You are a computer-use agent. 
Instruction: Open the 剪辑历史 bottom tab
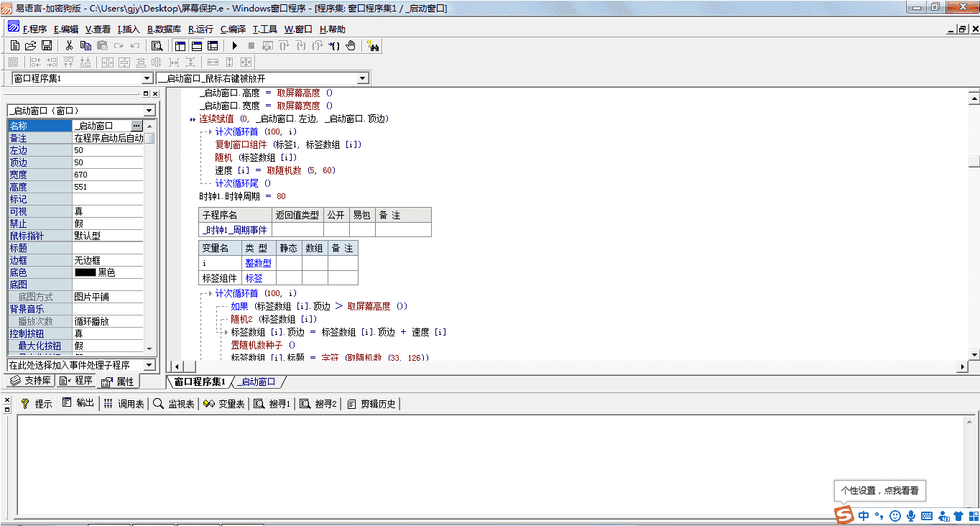[371, 404]
